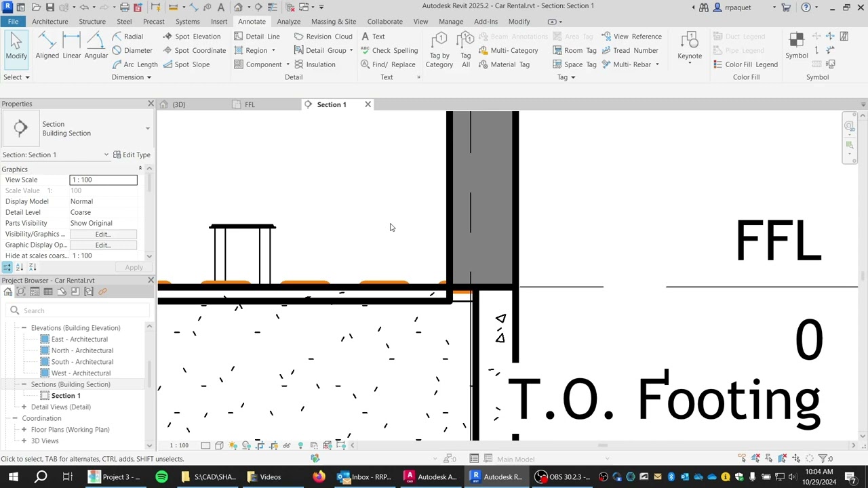Open Temporary Hide/Isolate sunglasses icon

287,445
